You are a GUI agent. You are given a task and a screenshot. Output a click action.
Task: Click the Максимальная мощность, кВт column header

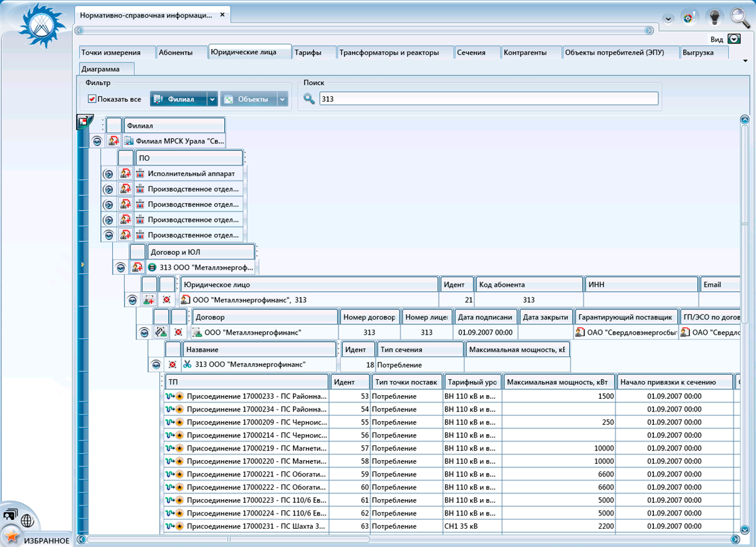pos(559,382)
